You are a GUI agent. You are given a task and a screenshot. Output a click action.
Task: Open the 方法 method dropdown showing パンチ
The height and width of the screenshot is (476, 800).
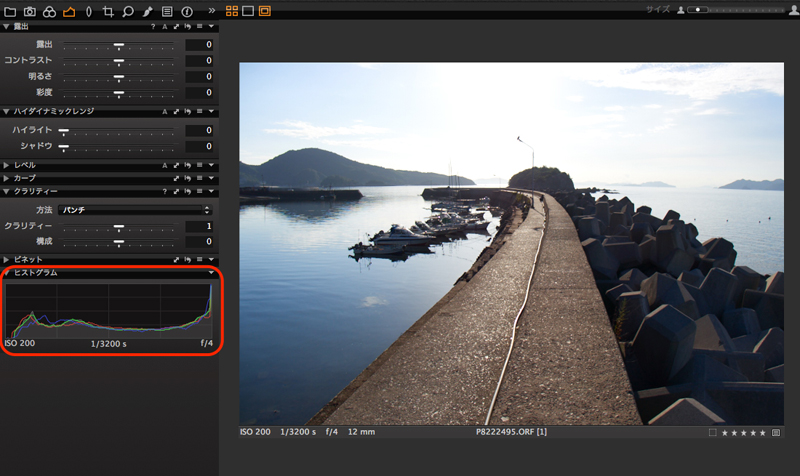pos(135,210)
